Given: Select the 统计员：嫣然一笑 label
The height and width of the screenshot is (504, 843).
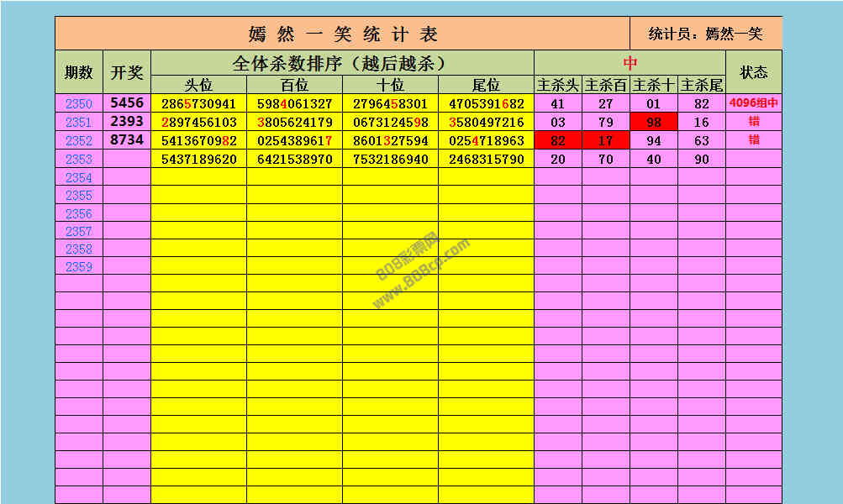Looking at the screenshot, I should 706,34.
